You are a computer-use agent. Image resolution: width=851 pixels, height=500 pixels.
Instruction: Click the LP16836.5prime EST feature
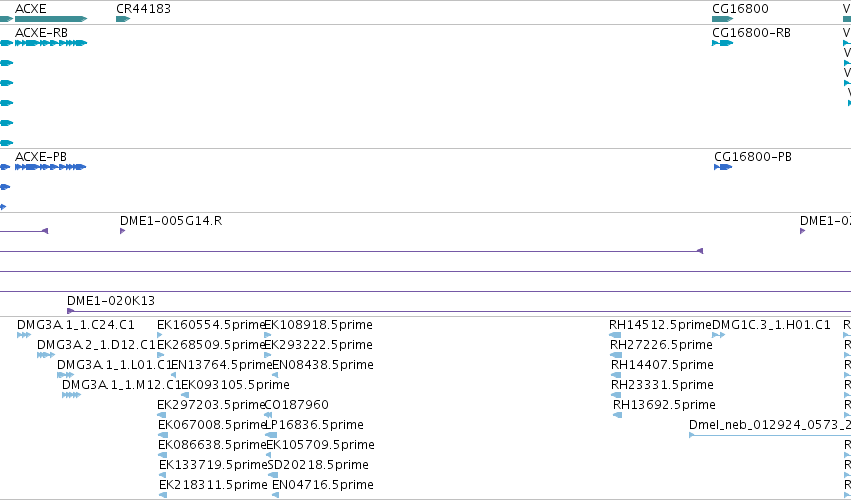point(271,435)
